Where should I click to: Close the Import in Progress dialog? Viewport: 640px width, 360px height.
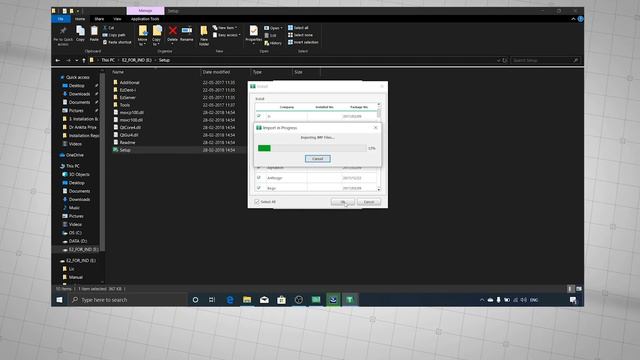[x=376, y=128]
